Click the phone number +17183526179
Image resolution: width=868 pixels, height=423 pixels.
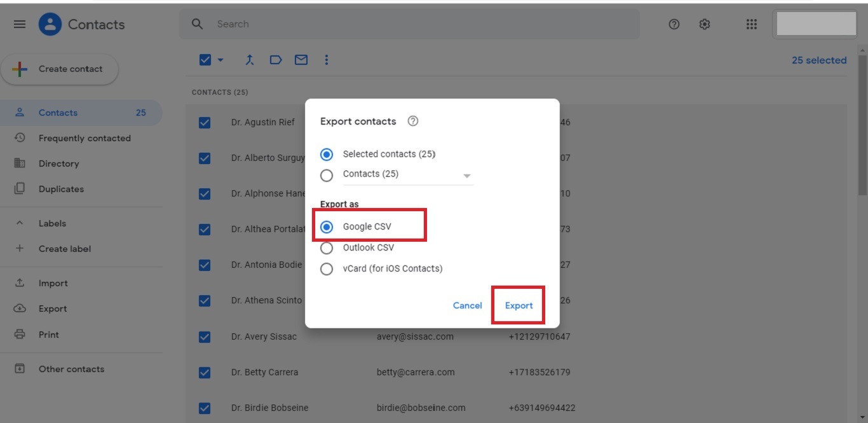coord(539,372)
